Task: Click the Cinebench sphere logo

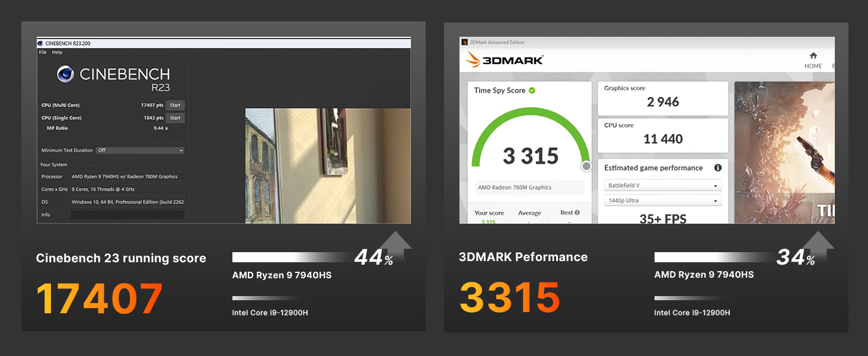Action: pyautogui.click(x=65, y=75)
